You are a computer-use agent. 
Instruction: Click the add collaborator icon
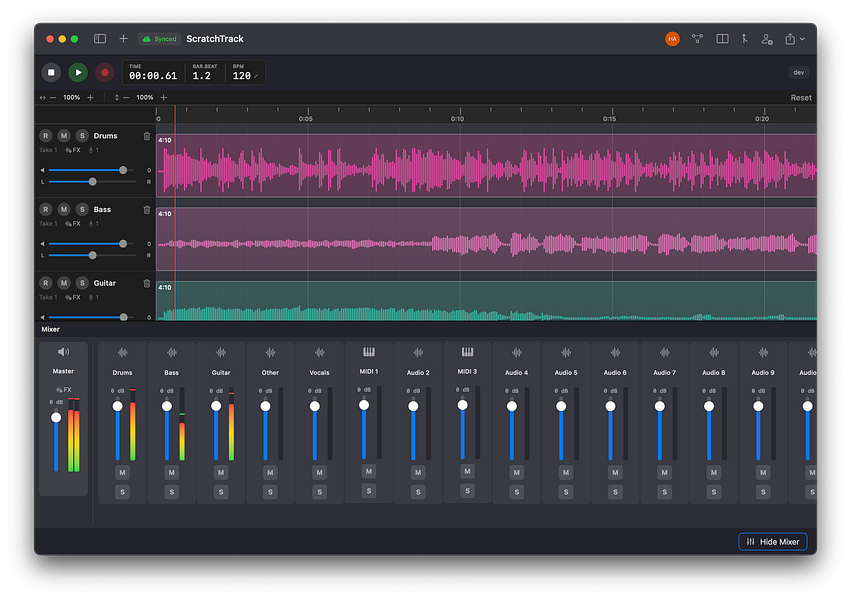coord(766,38)
